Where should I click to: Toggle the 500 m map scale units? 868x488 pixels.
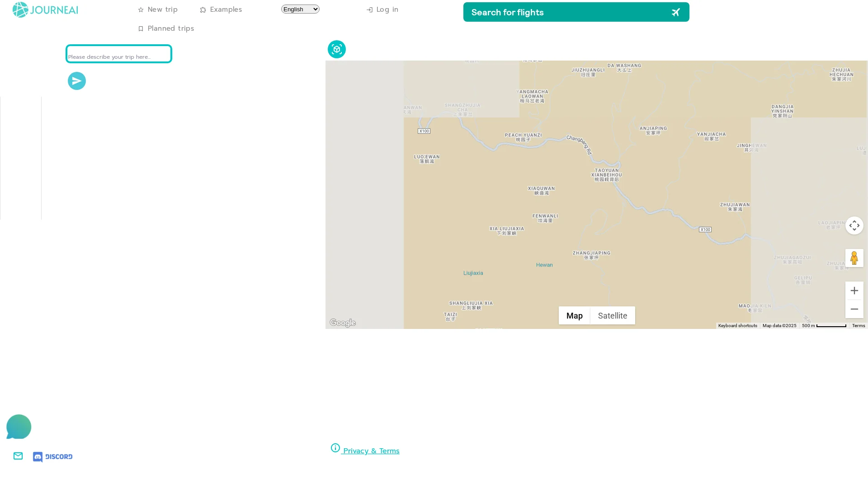[x=824, y=325]
